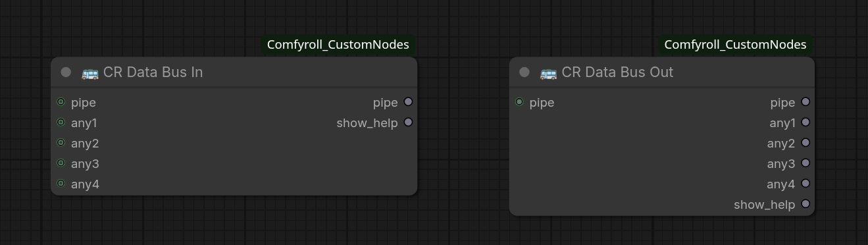
Task: Click the any1 input label on Data Bus In
Action: coord(84,123)
